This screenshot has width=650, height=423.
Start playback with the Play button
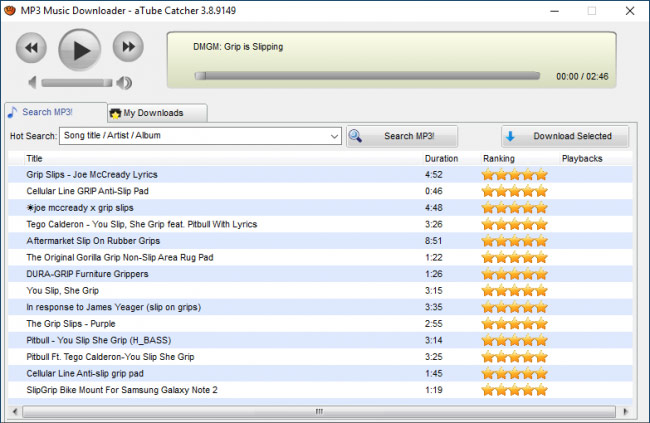(x=80, y=50)
